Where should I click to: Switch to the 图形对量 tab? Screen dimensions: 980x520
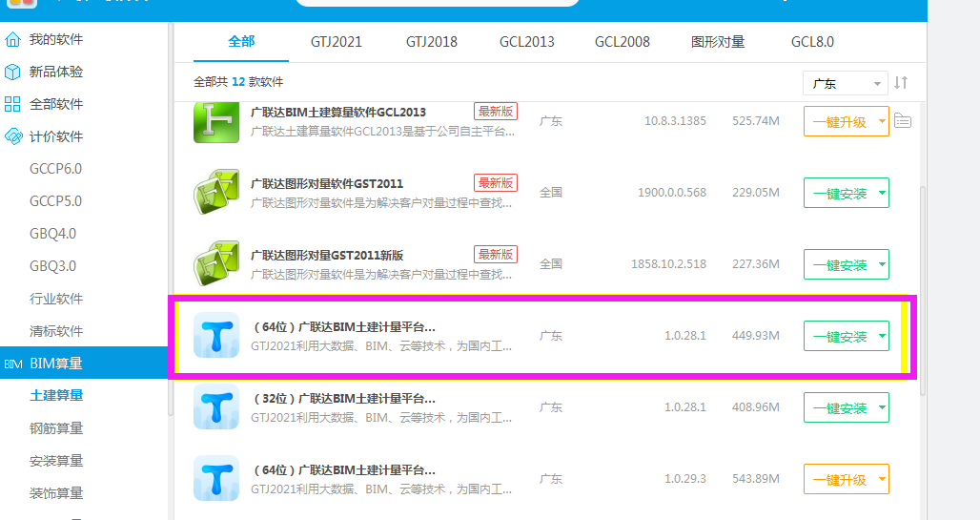click(x=718, y=42)
